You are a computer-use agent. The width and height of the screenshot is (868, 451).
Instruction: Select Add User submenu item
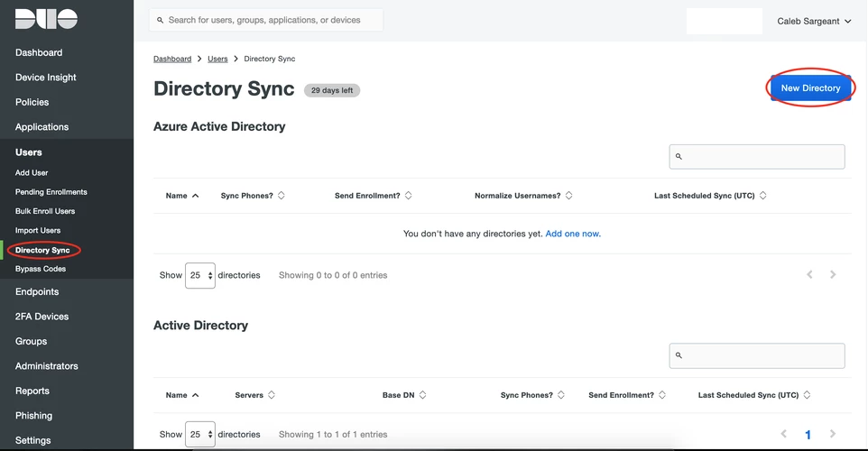tap(32, 172)
